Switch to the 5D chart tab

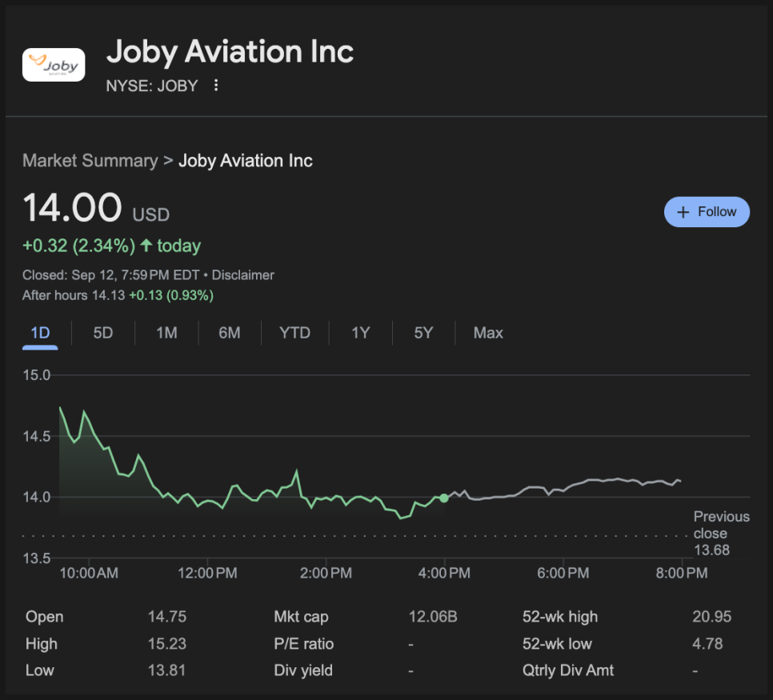(103, 333)
